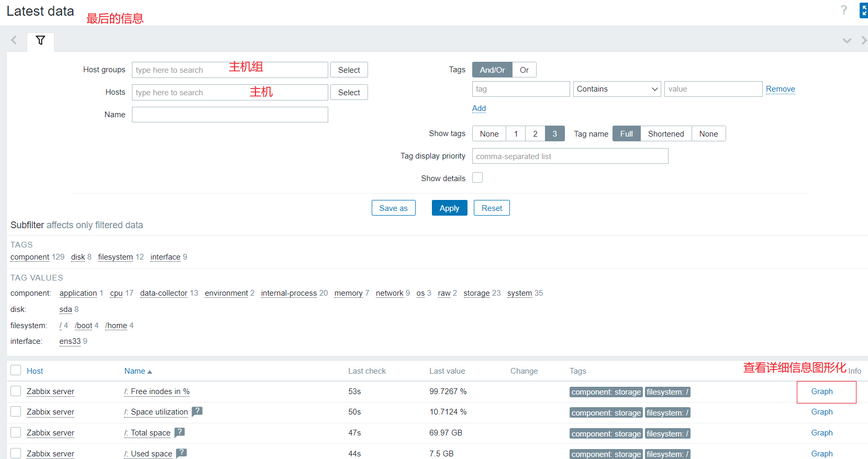This screenshot has height=459, width=868.
Task: Filter component value storage
Action: (x=476, y=293)
